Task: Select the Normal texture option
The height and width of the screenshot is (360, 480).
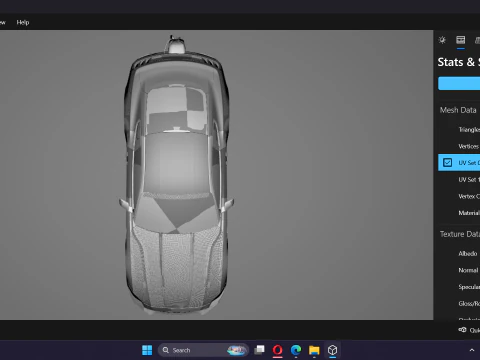Action: click(468, 270)
